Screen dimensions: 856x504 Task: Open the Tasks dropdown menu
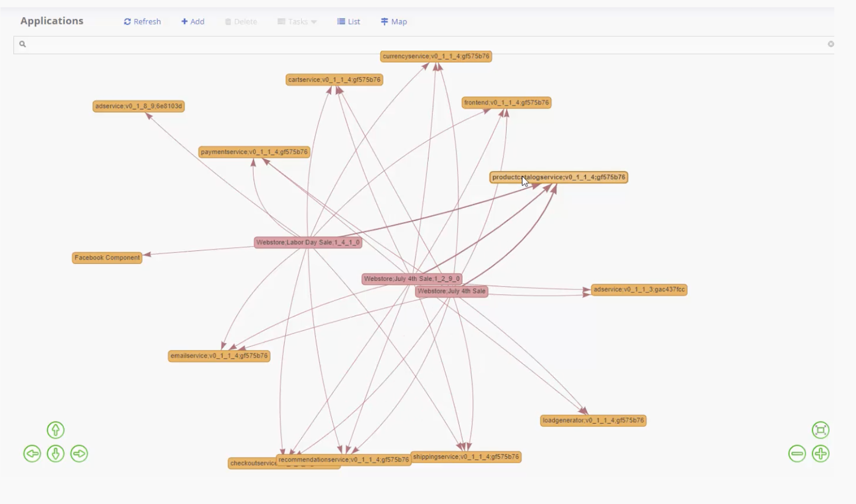pyautogui.click(x=297, y=22)
